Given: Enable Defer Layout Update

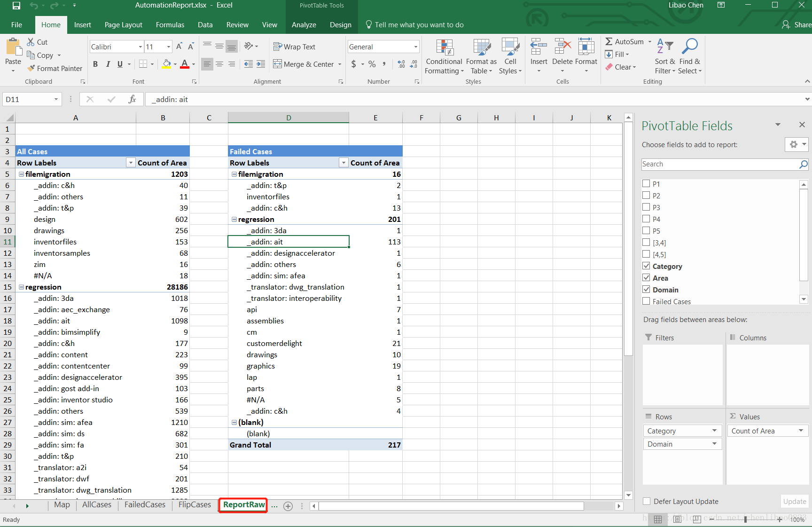Looking at the screenshot, I should pyautogui.click(x=646, y=501).
